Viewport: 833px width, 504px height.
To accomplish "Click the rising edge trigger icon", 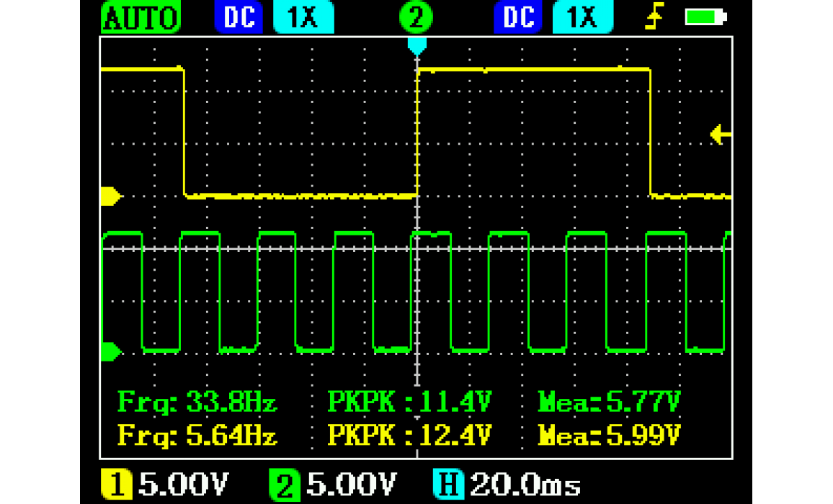I will pyautogui.click(x=653, y=17).
